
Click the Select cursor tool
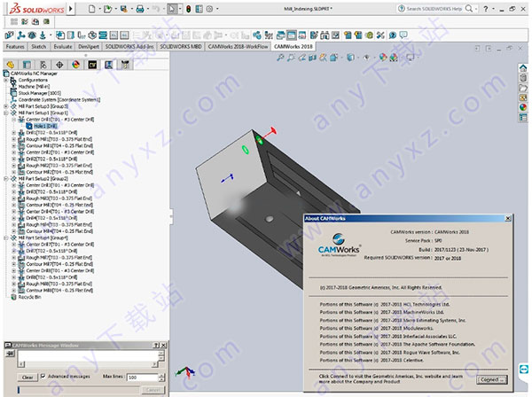[172, 9]
